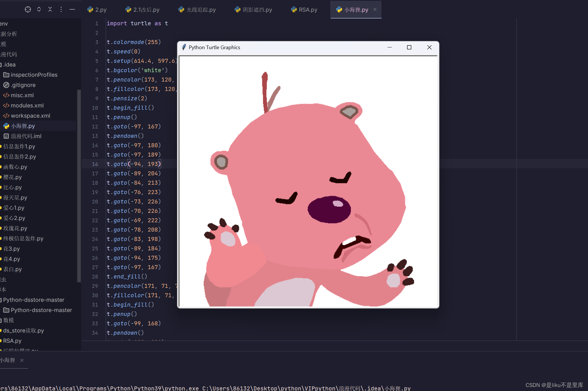Open misc.xml in the project tree

pyautogui.click(x=18, y=95)
